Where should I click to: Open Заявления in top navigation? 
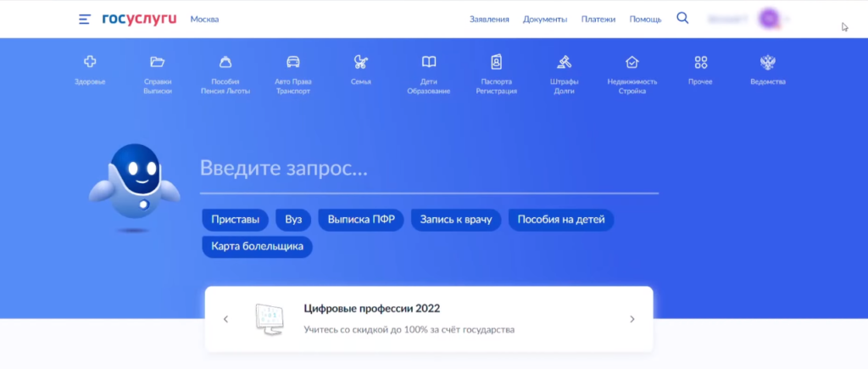point(489,20)
